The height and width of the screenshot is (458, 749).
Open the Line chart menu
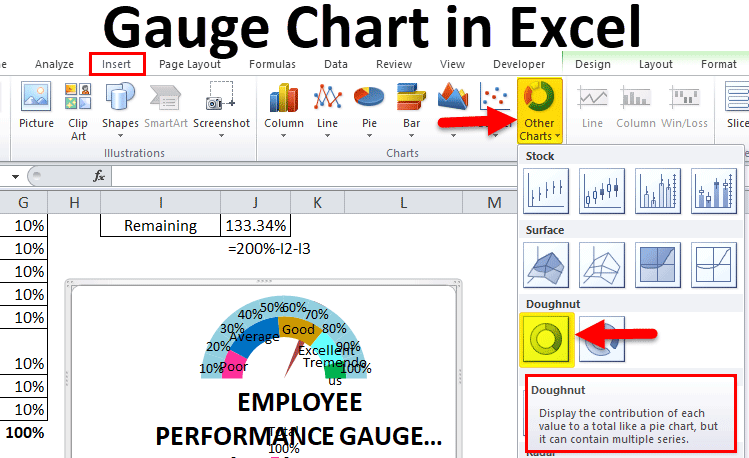point(327,111)
